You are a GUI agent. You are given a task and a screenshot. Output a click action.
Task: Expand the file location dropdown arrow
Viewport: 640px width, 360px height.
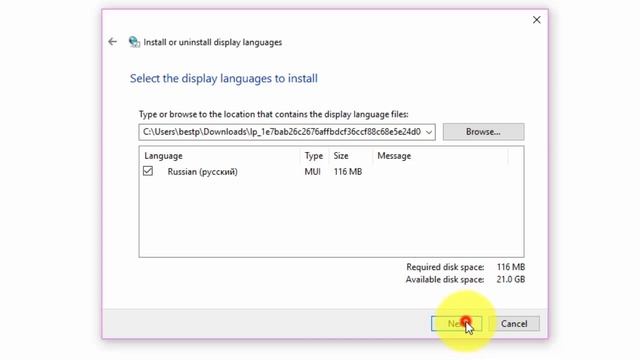coord(429,132)
